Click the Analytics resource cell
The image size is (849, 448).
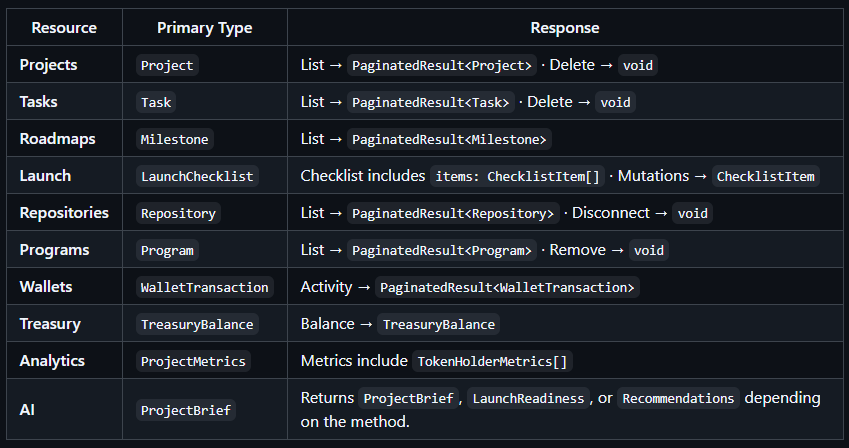64,361
